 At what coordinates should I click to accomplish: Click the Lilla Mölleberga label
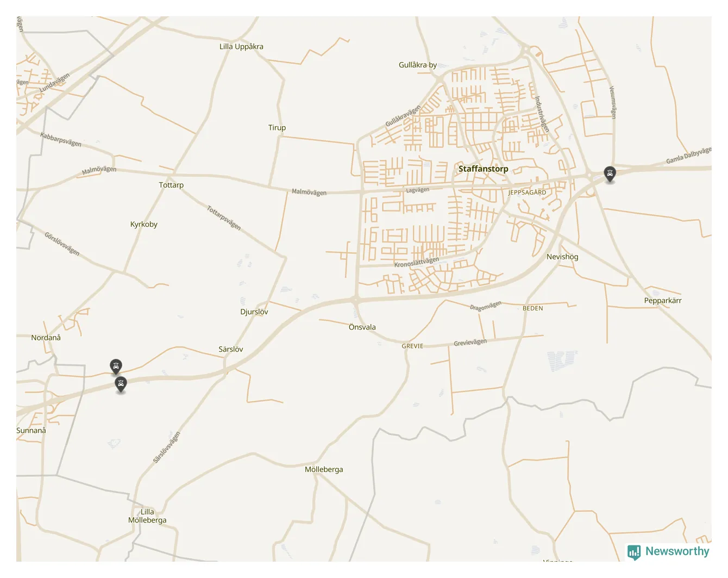147,516
